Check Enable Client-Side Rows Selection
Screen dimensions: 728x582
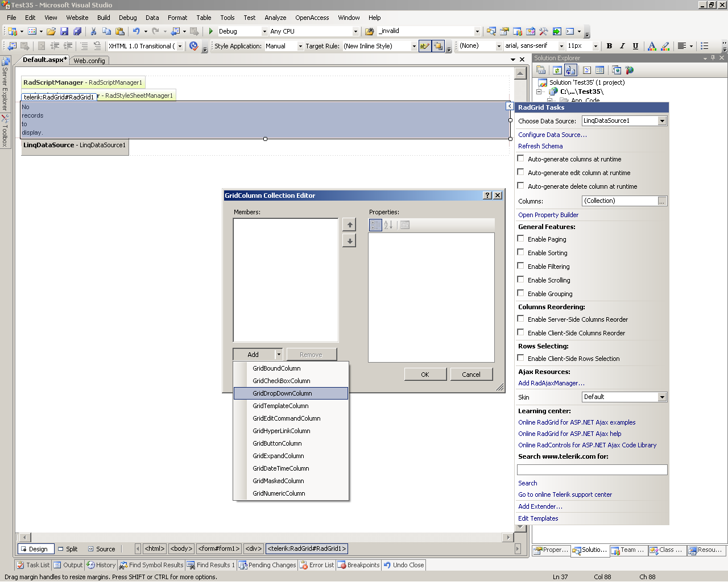tap(520, 358)
